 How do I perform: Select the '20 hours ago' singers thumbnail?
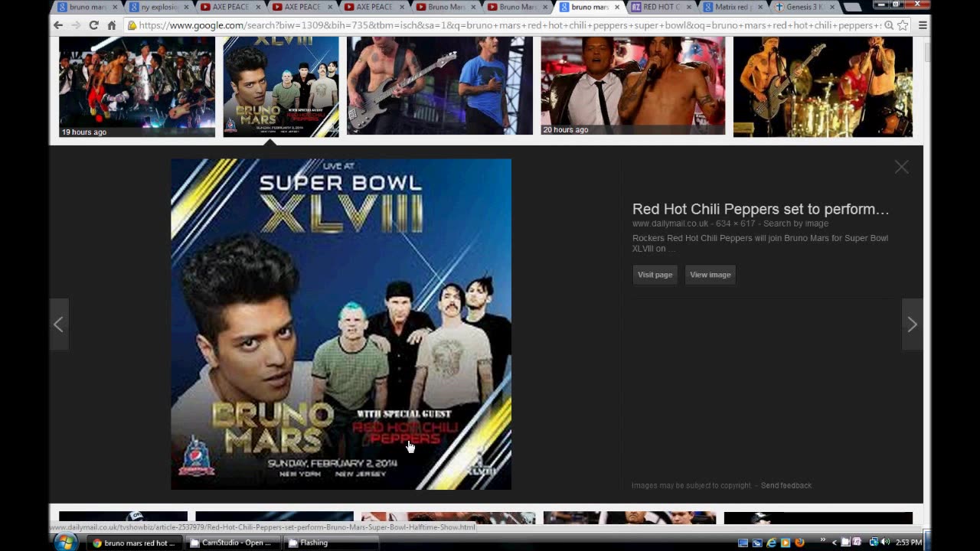(632, 86)
